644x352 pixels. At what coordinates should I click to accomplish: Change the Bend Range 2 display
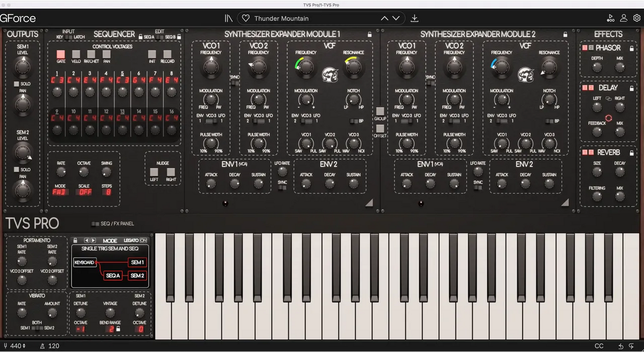point(111,328)
